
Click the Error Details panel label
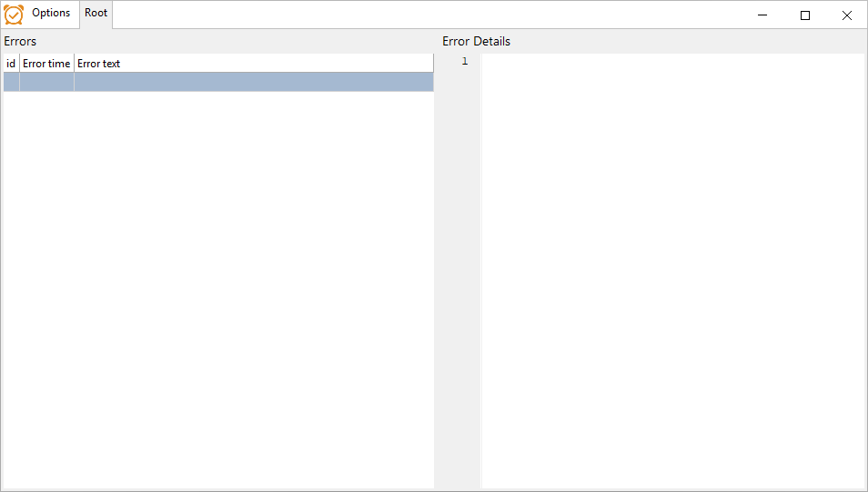click(476, 42)
